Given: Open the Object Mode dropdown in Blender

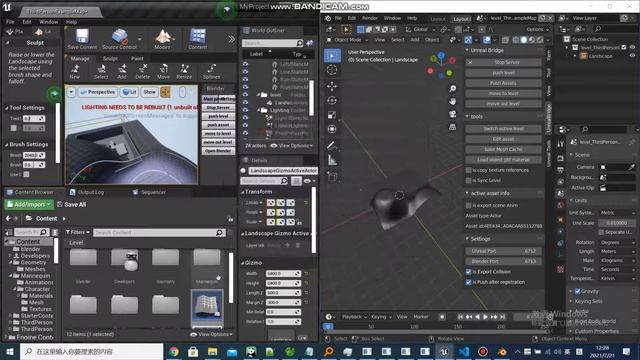Looking at the screenshot, I should coord(347,40).
